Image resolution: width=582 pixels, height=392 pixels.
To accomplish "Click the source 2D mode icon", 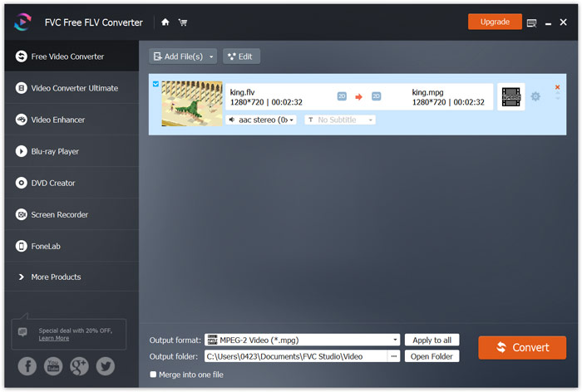I will click(x=342, y=96).
